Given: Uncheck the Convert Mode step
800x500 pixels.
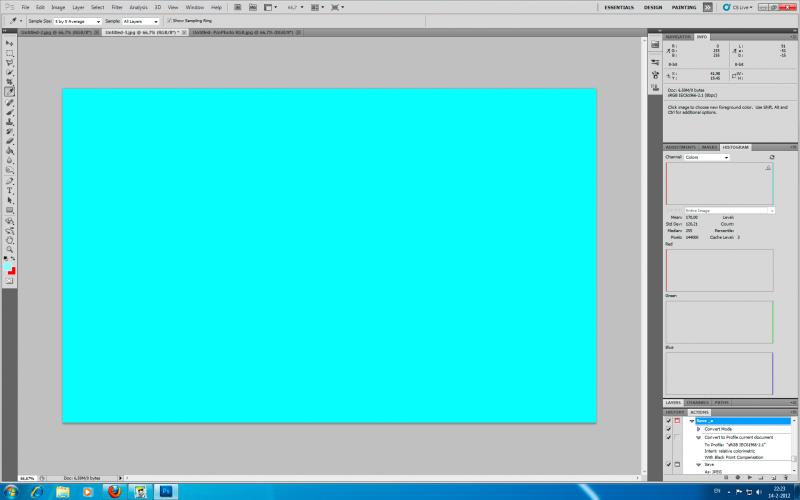Looking at the screenshot, I should pos(668,429).
